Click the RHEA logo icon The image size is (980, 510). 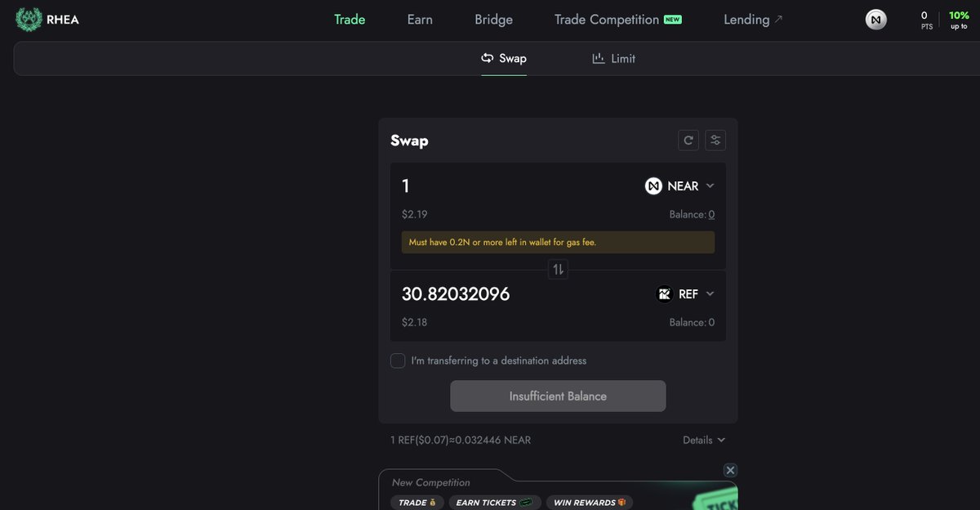click(x=29, y=19)
